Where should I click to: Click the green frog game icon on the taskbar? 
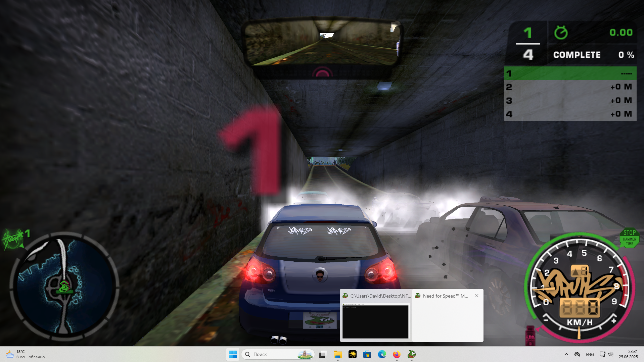(412, 354)
